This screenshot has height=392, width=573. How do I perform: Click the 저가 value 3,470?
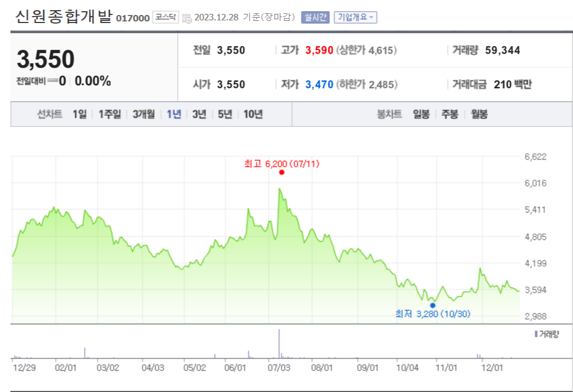319,85
